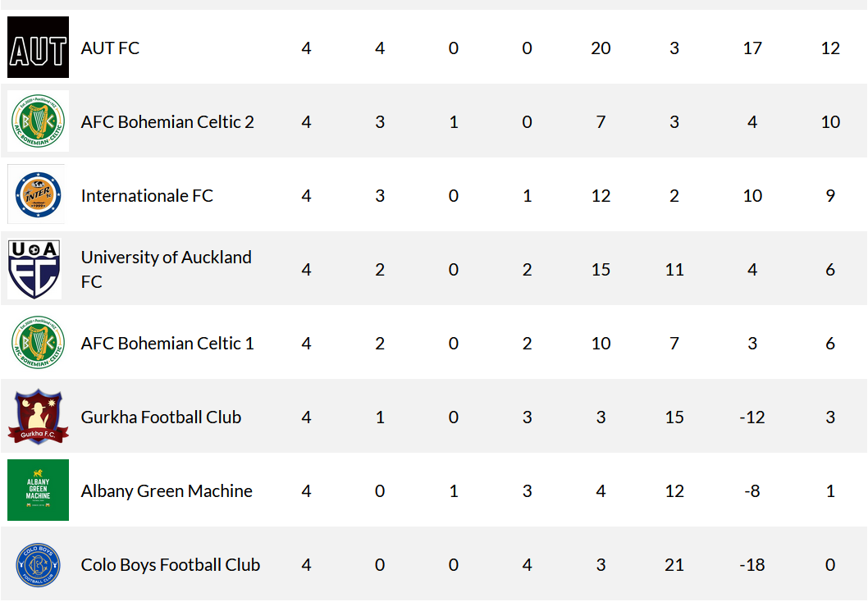
Task: Open the Gurkha Football Club team link
Action: [161, 417]
